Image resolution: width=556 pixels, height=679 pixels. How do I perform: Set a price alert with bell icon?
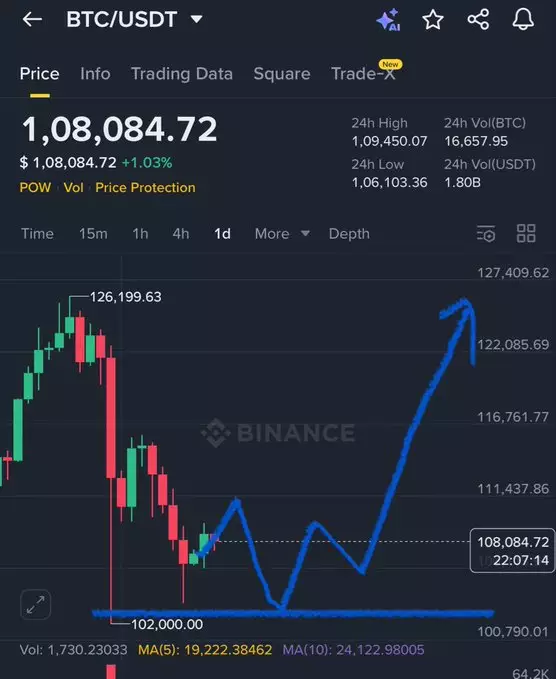coord(523,19)
